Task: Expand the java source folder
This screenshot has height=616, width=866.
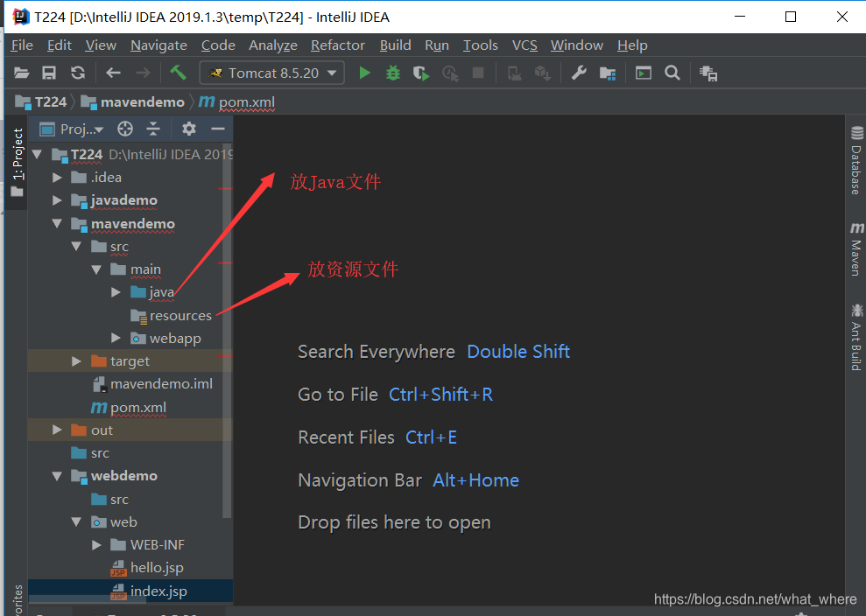Action: pyautogui.click(x=116, y=292)
